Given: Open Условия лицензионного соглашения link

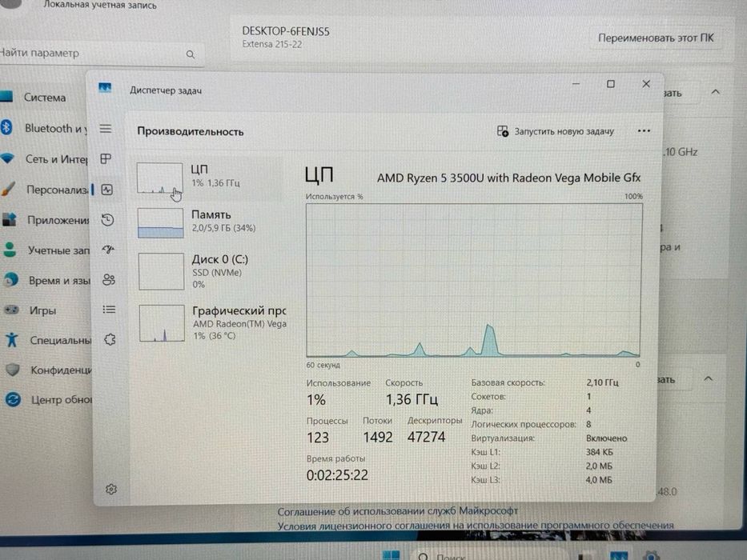Looking at the screenshot, I should point(475,526).
